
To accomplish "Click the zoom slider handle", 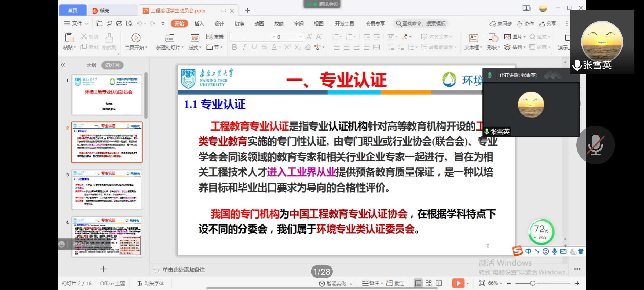I will coord(532,283).
